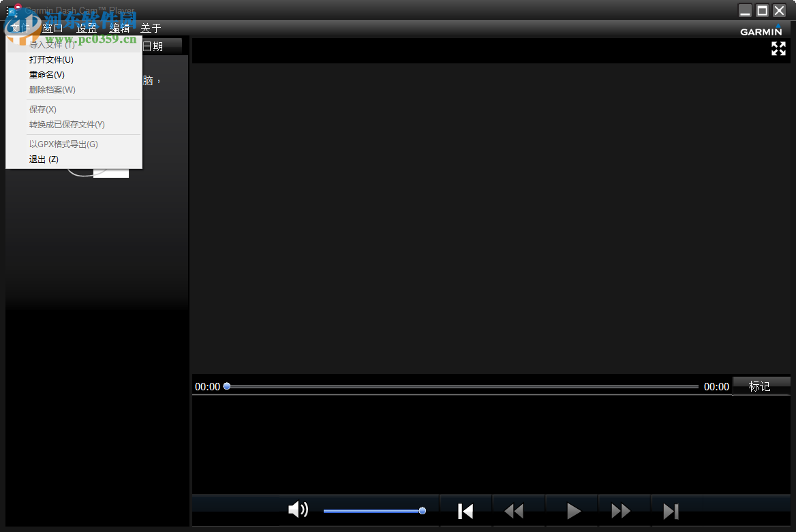Select 保存(X) to save
Screen dimensions: 796x532
(x=43, y=109)
